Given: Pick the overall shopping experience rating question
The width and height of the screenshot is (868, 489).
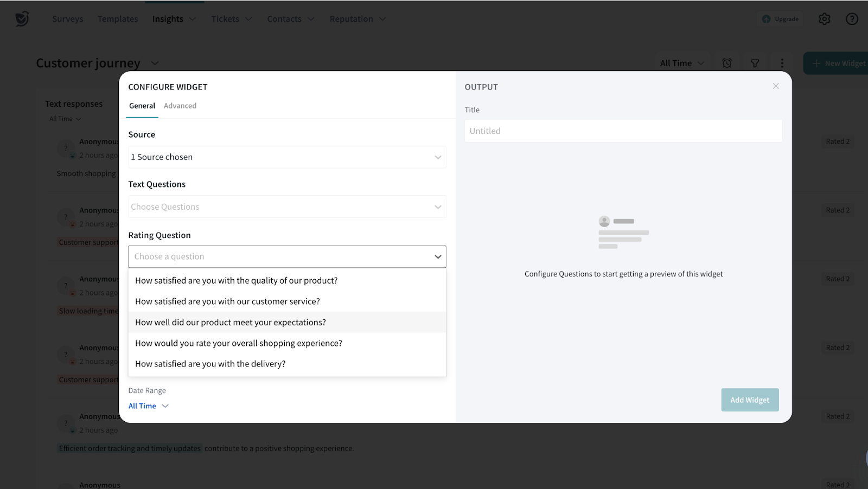Looking at the screenshot, I should pos(239,343).
